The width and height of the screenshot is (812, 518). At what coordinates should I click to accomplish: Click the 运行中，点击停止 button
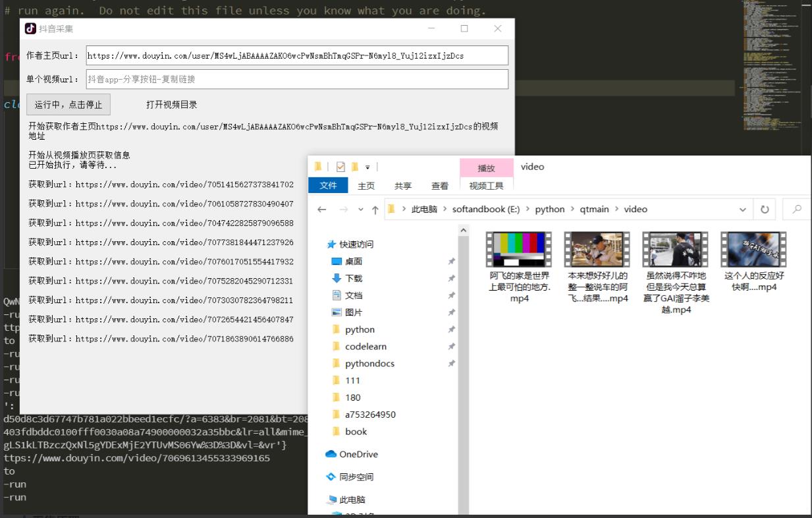click(x=68, y=105)
